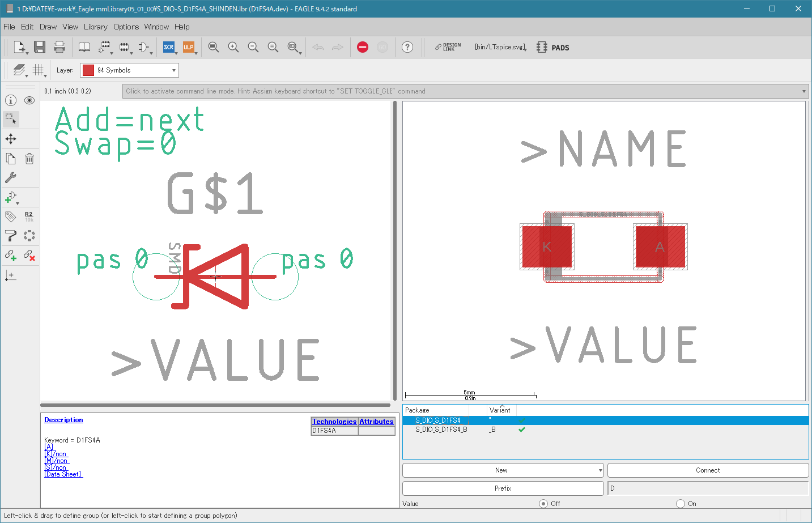This screenshot has height=523, width=812.
Task: Expand the command line history dropdown
Action: [x=804, y=91]
